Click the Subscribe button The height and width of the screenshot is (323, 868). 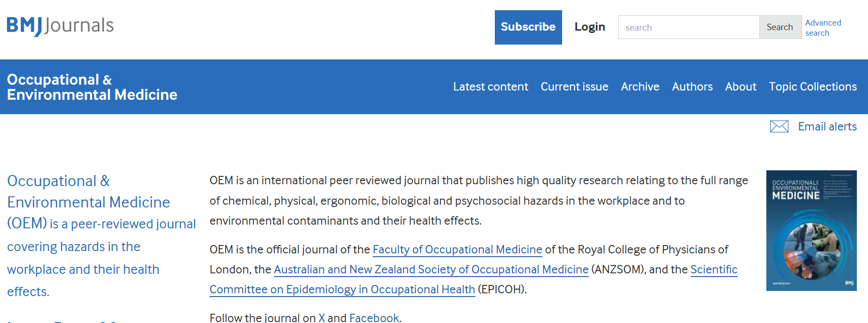[528, 27]
